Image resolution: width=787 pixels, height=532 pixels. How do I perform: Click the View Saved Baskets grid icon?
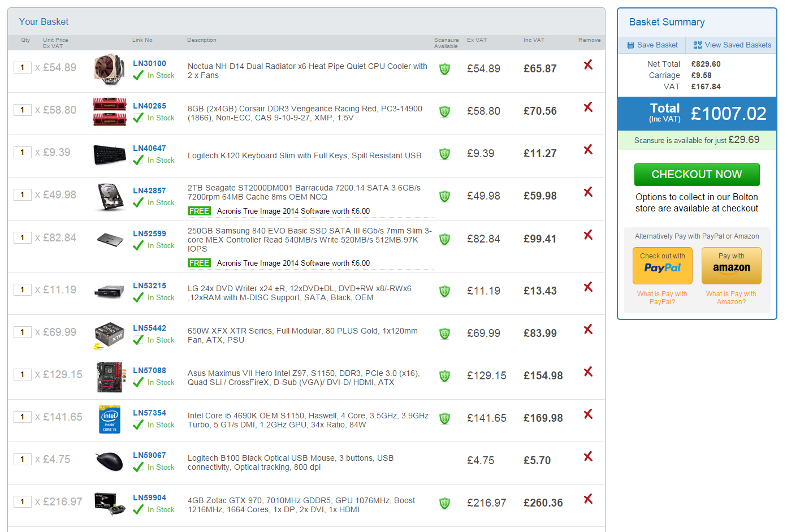click(x=698, y=45)
